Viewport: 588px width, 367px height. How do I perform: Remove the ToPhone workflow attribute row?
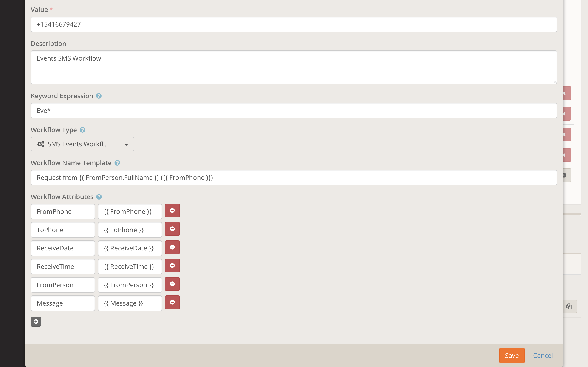point(172,229)
